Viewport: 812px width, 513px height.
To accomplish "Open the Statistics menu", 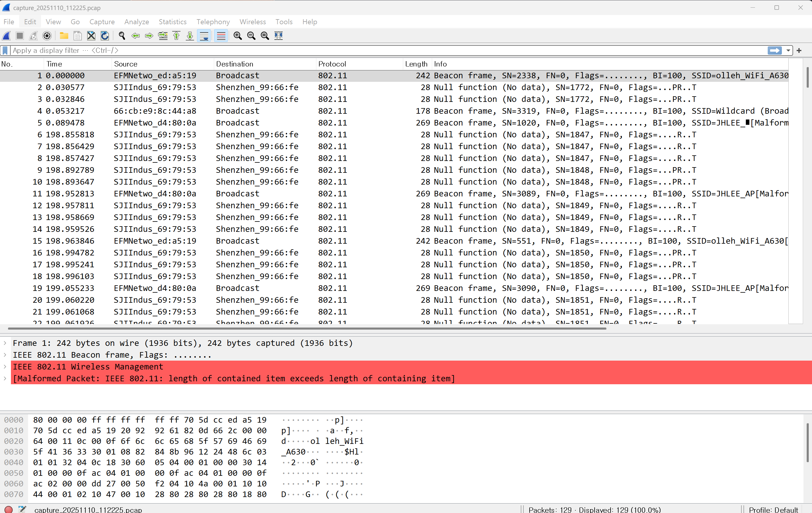I will click(x=172, y=22).
